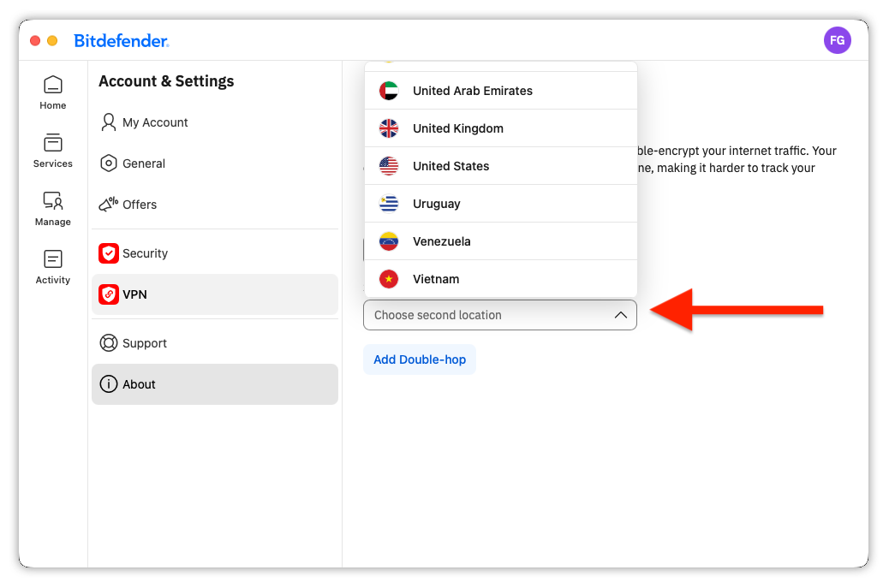Image resolution: width=889 pixels, height=588 pixels.
Task: Click the Uruguay flag icon
Action: click(388, 204)
